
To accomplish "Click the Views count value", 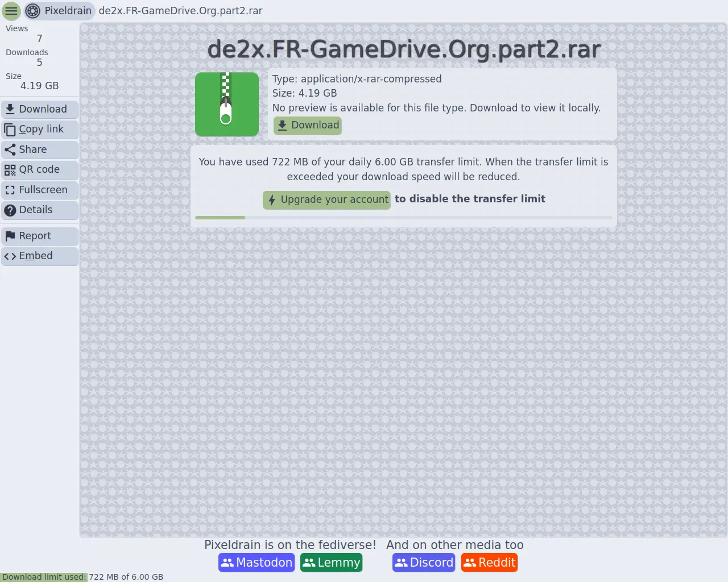I will [40, 39].
